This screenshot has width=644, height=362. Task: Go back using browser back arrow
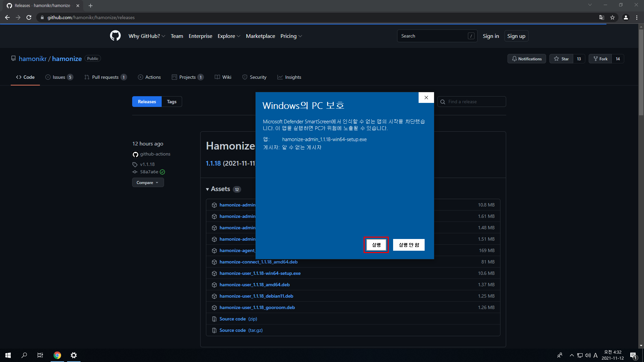[7, 17]
